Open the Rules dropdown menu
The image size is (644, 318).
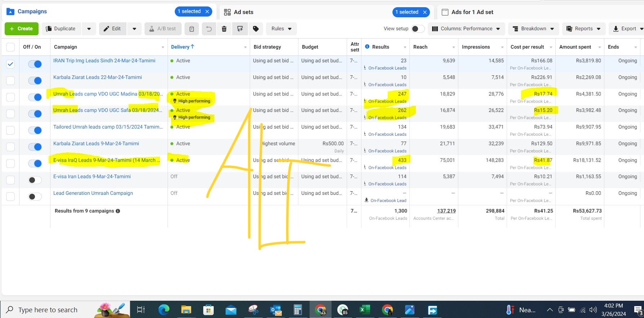tap(281, 29)
